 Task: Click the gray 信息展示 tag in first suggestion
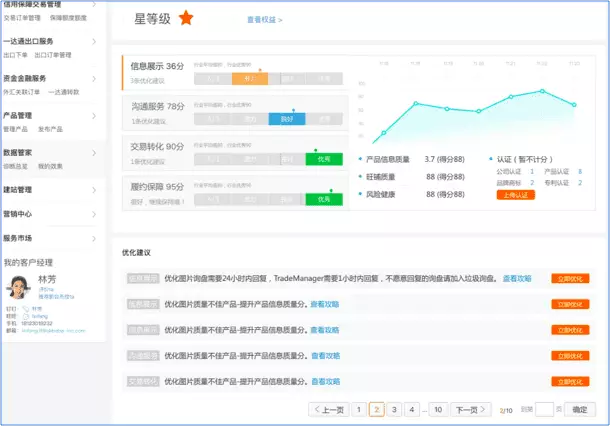click(141, 279)
